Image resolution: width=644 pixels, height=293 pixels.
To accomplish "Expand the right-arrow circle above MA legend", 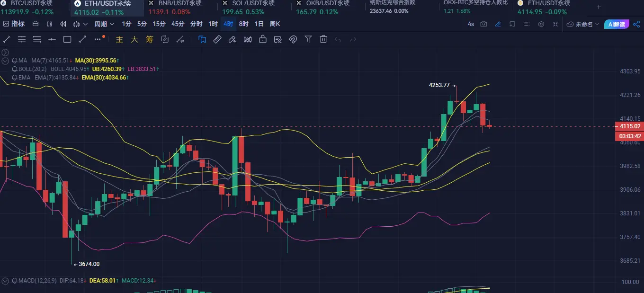I will coord(5,53).
